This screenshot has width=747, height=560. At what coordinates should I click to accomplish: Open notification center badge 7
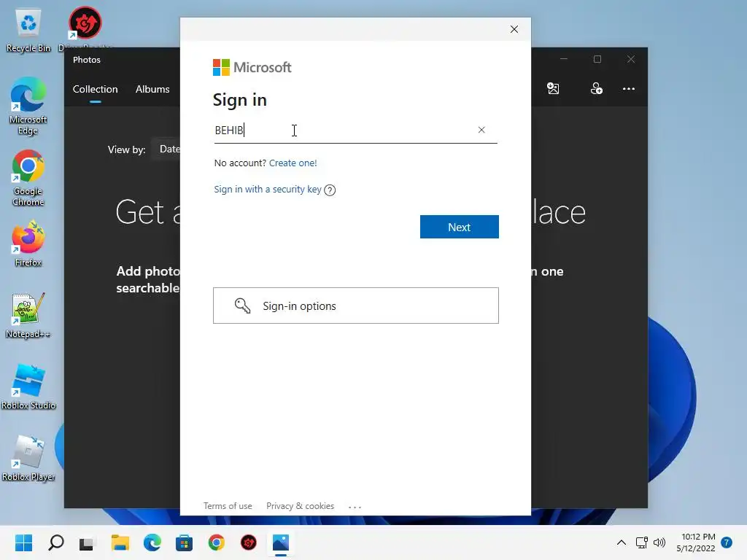point(727,542)
